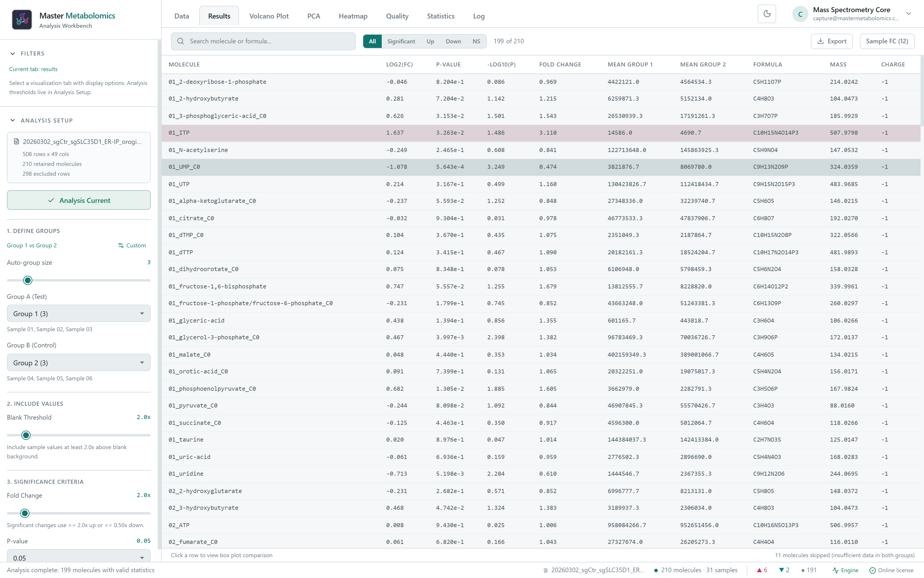Open the Group B (Control) dropdown
This screenshot has width=924, height=578.
click(79, 362)
